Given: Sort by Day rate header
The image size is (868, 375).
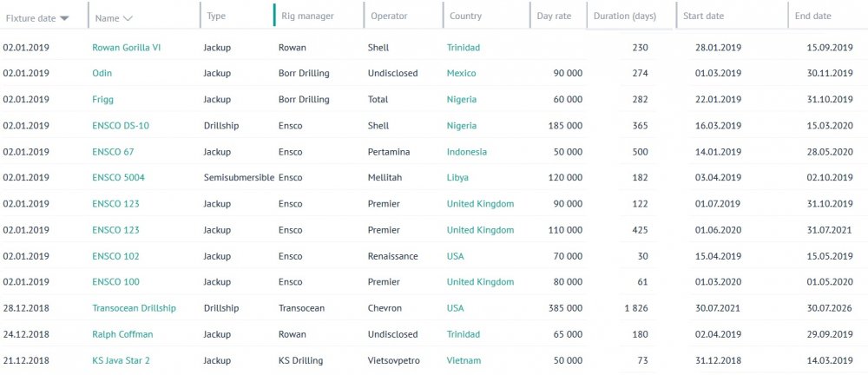Looking at the screenshot, I should click(554, 16).
